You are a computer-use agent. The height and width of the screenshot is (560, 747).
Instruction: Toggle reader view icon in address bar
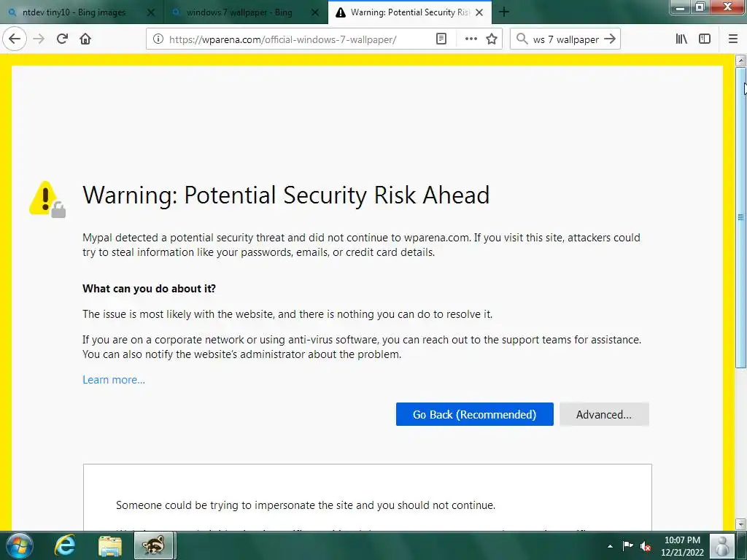441,39
